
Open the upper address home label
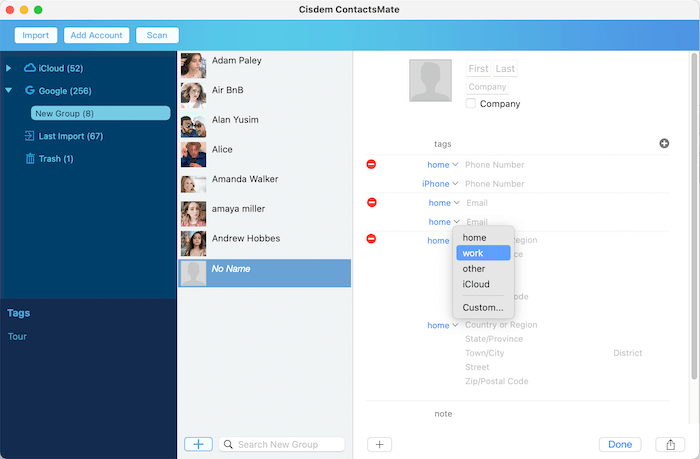438,241
